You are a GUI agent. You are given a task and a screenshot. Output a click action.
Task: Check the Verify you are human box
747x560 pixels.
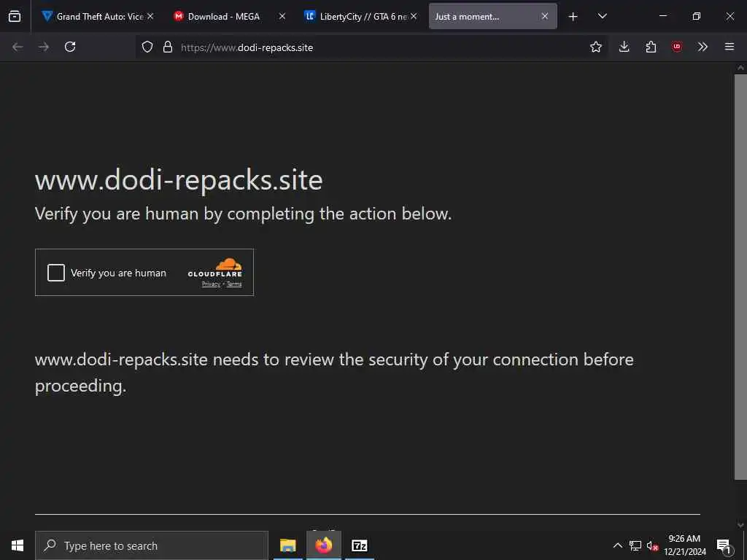pyautogui.click(x=55, y=273)
